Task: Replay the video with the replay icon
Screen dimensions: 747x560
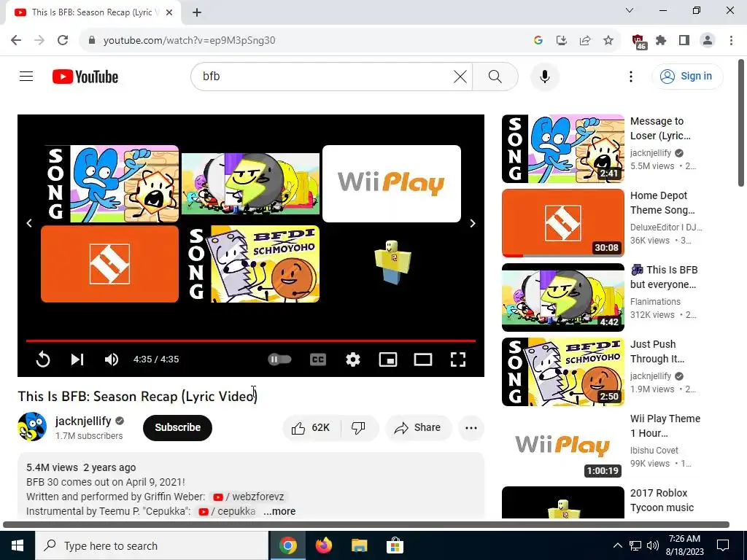Action: coord(43,359)
